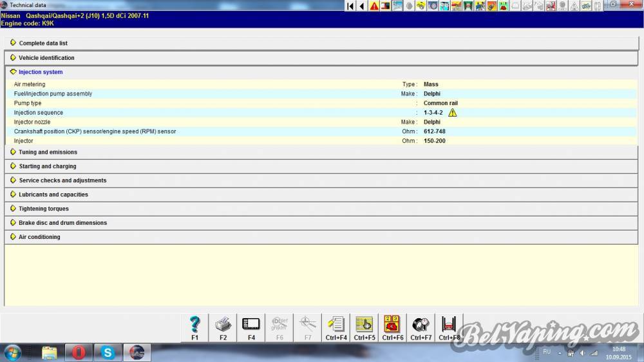The image size is (644, 362).
Task: Open File Explorer from the taskbar
Action: pos(50,352)
